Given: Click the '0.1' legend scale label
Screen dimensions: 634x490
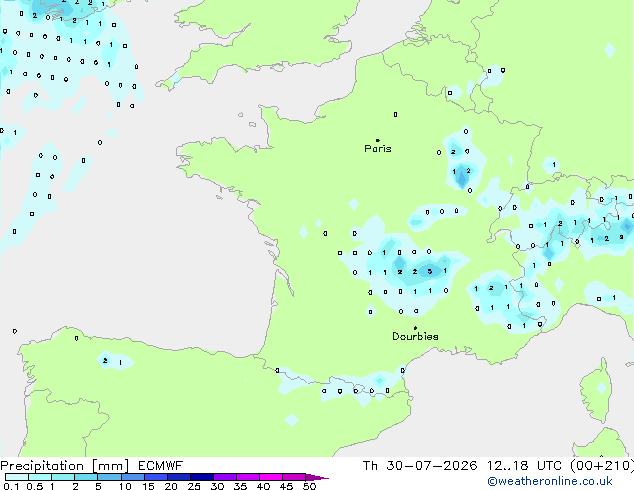Looking at the screenshot, I should tap(11, 486).
